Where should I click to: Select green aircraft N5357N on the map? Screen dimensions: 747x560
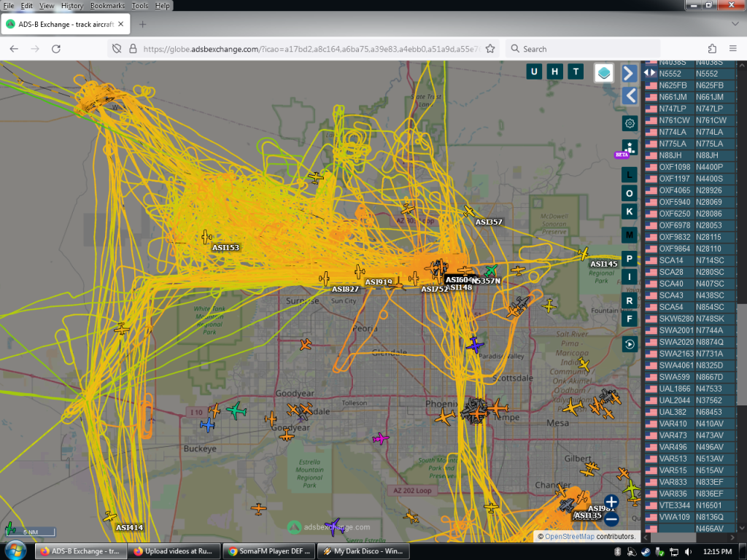pyautogui.click(x=491, y=271)
